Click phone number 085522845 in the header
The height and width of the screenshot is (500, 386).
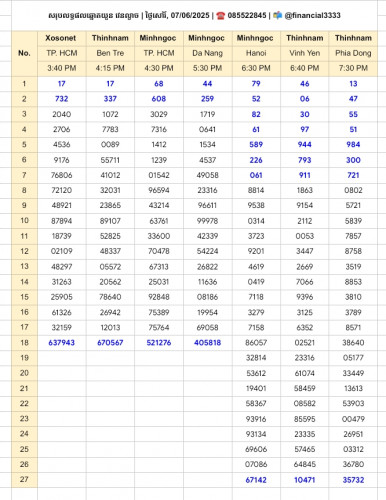[247, 15]
